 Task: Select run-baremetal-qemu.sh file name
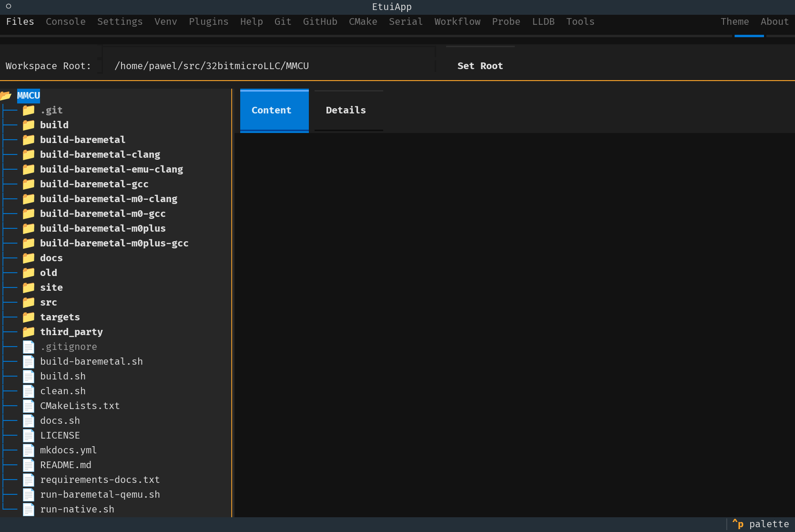tap(100, 494)
